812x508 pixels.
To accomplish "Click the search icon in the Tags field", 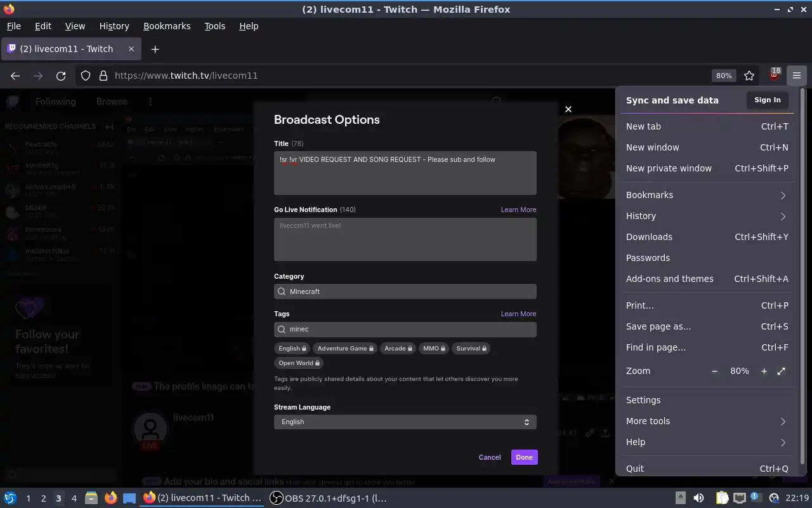I will pos(282,329).
